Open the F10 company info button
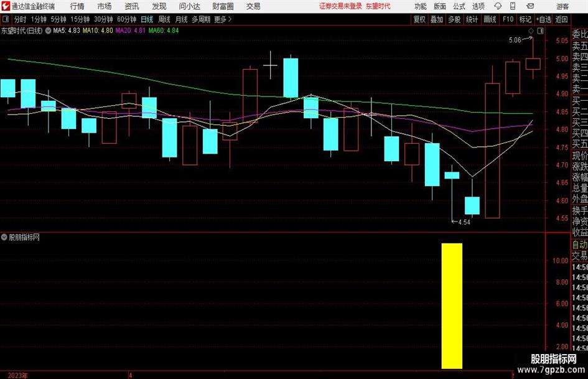The width and height of the screenshot is (588, 379). tap(508, 19)
